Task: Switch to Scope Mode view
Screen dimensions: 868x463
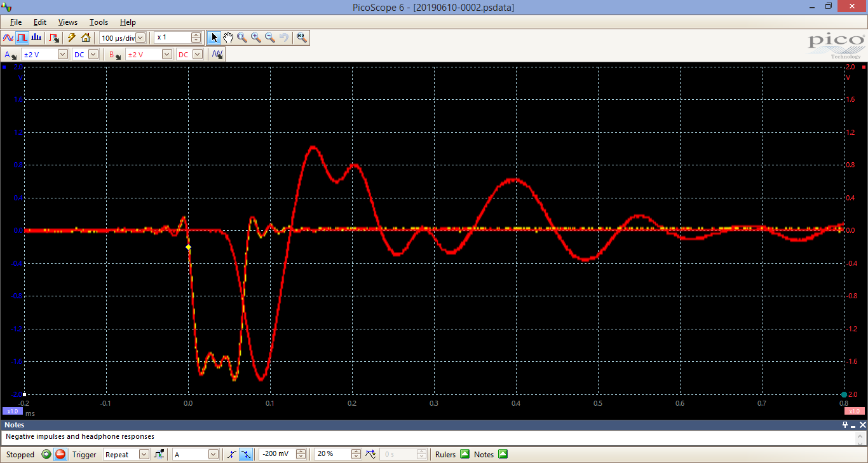Action: 8,38
